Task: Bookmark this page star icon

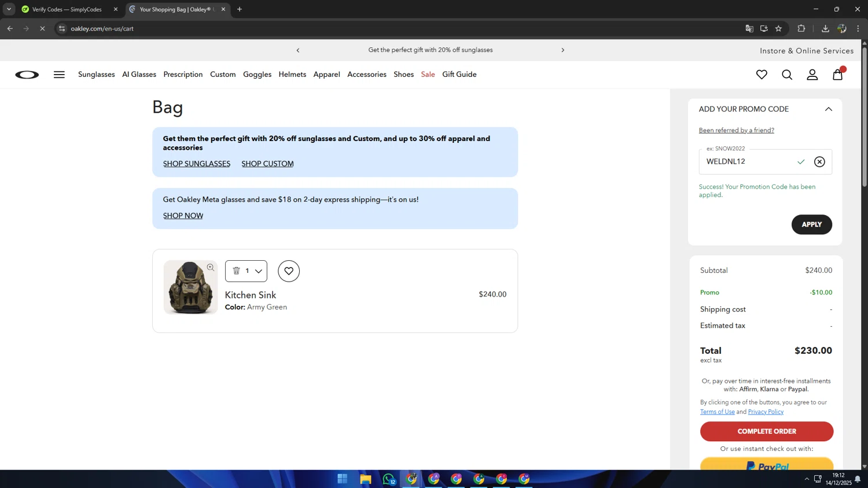Action: [779, 28]
